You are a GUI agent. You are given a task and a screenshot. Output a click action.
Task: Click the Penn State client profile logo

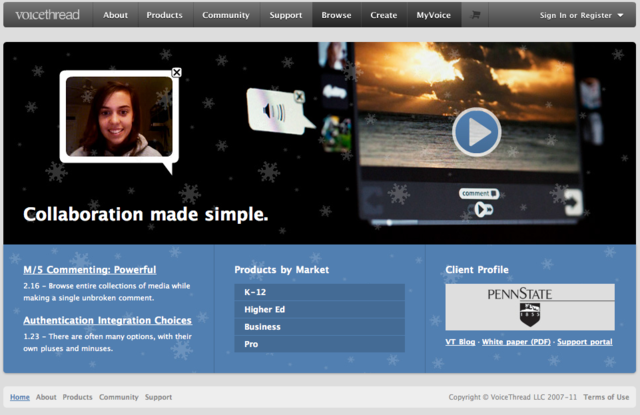[x=530, y=307]
